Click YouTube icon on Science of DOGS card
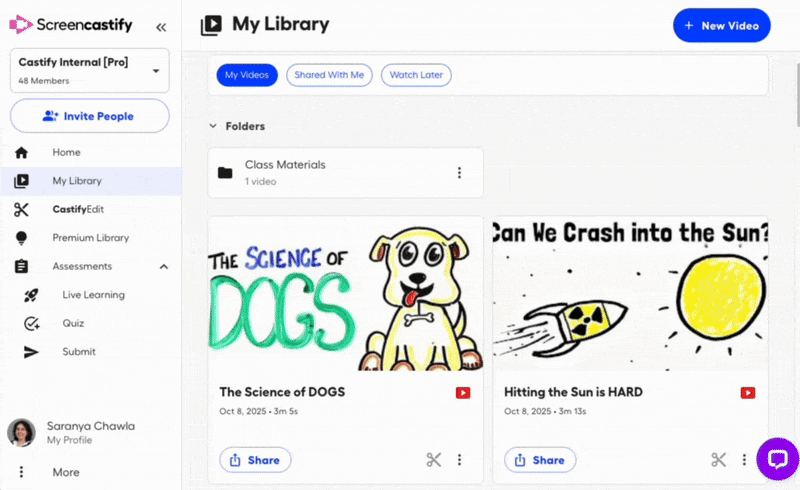800x490 pixels. click(x=463, y=393)
